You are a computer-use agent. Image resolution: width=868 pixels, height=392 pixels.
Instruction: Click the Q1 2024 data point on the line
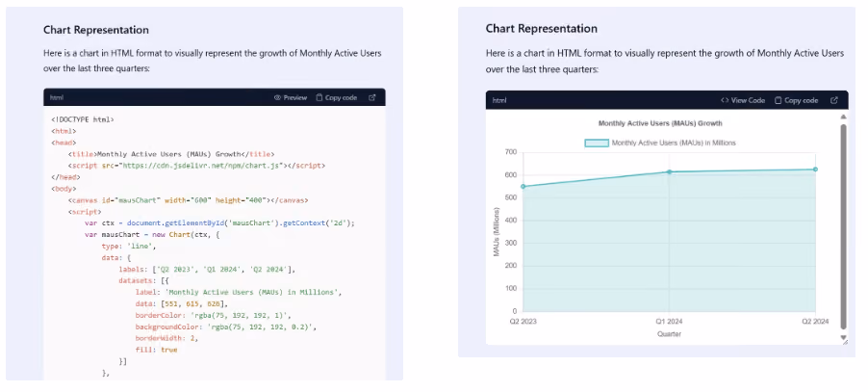669,171
